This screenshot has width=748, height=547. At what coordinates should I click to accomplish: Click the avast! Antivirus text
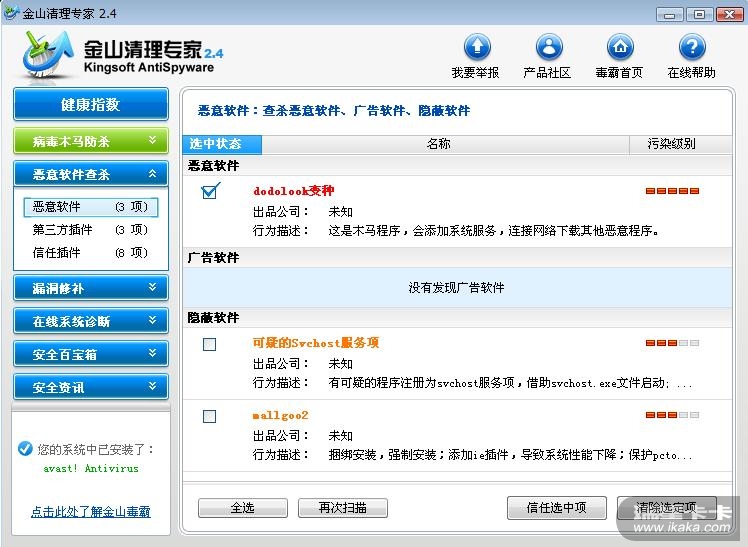point(91,468)
